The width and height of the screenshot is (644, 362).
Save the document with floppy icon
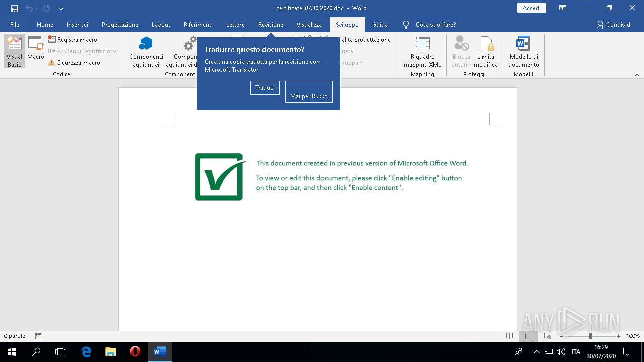(15, 8)
